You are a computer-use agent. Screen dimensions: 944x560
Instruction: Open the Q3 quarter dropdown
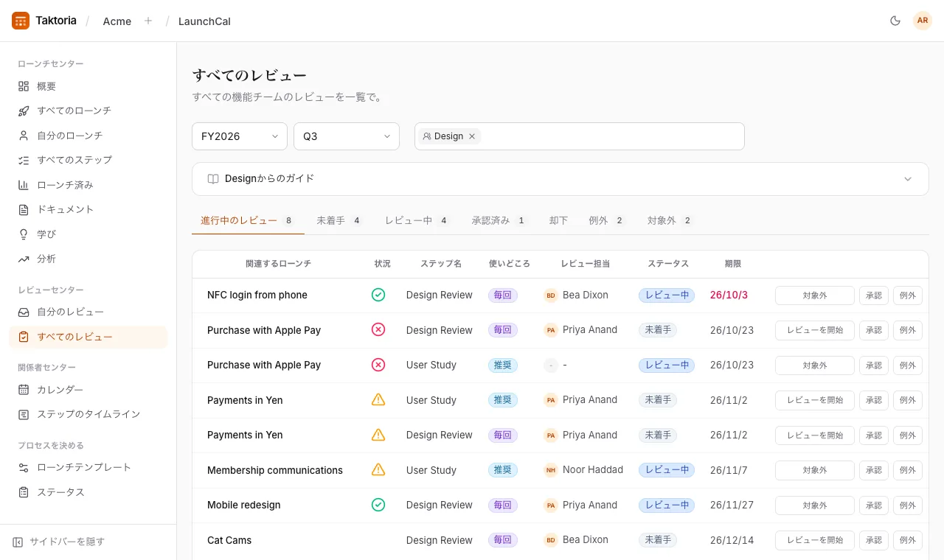pyautogui.click(x=347, y=136)
